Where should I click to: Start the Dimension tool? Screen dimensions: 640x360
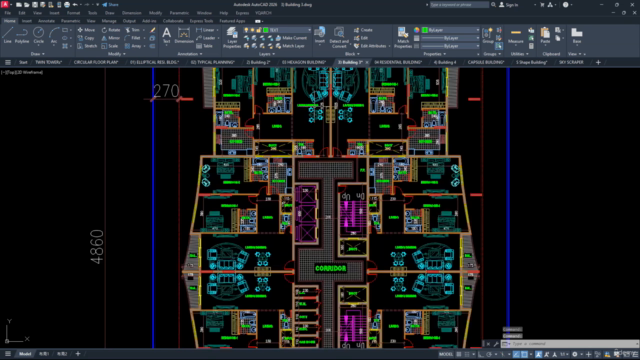[x=184, y=35]
